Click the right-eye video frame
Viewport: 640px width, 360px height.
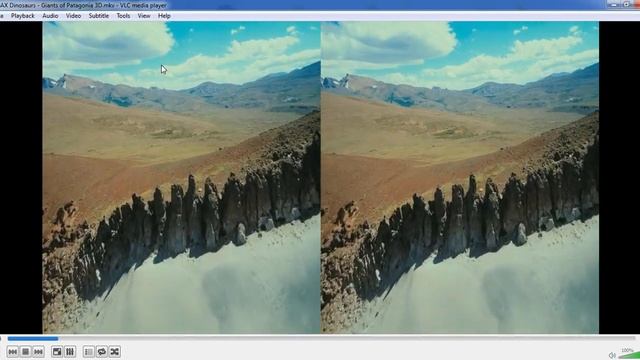pyautogui.click(x=460, y=178)
